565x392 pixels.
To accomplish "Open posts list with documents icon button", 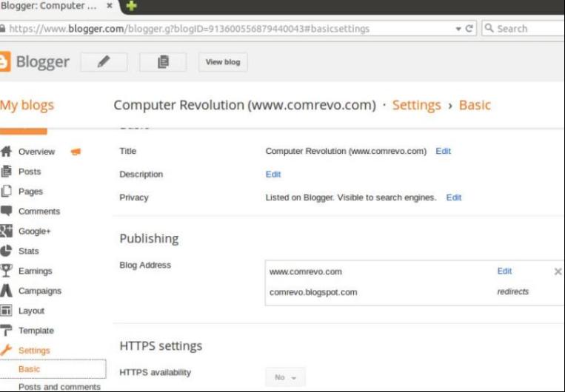I will pyautogui.click(x=163, y=62).
